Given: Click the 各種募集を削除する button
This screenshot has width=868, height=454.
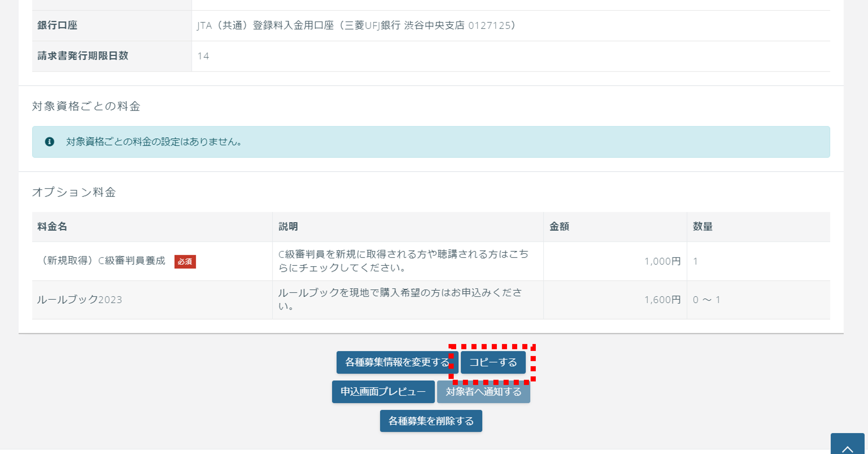Looking at the screenshot, I should point(431,421).
